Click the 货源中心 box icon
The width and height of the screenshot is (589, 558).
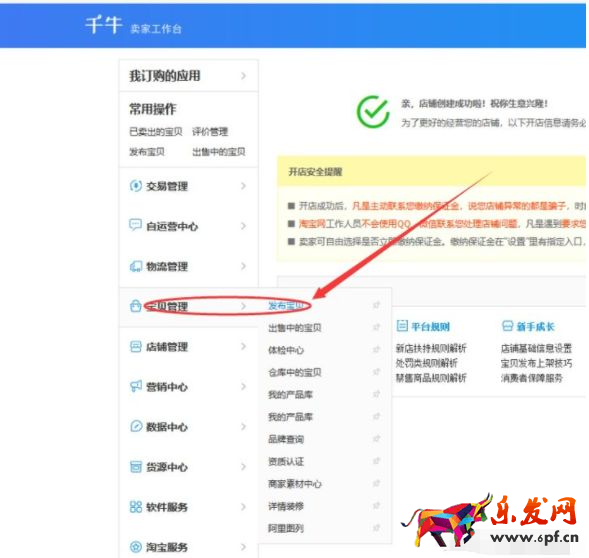tap(136, 467)
